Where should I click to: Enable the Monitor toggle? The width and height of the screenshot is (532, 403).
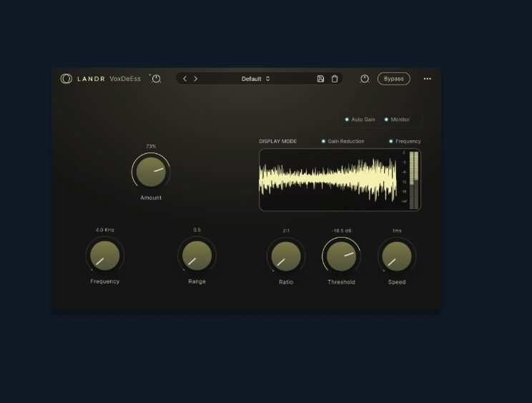[x=397, y=120]
